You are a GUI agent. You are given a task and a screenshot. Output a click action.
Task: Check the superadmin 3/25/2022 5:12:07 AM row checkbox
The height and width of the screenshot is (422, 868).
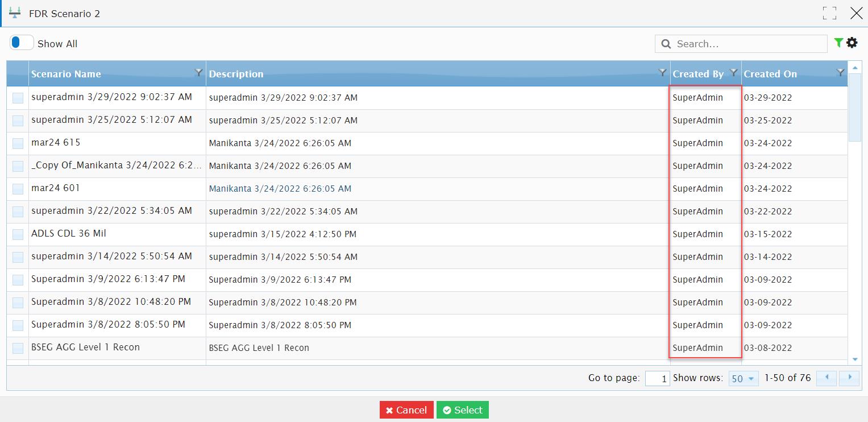pos(18,121)
